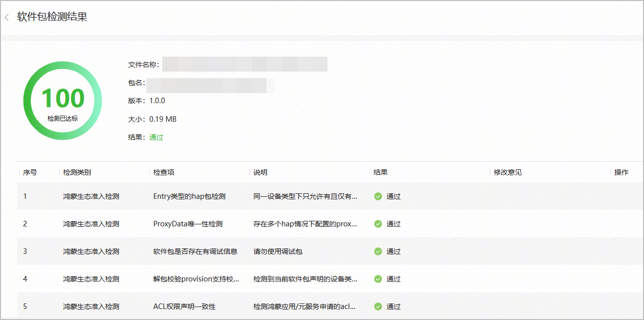The image size is (644, 320).
Task: Select the 检测类别 column header
Action: 77,172
